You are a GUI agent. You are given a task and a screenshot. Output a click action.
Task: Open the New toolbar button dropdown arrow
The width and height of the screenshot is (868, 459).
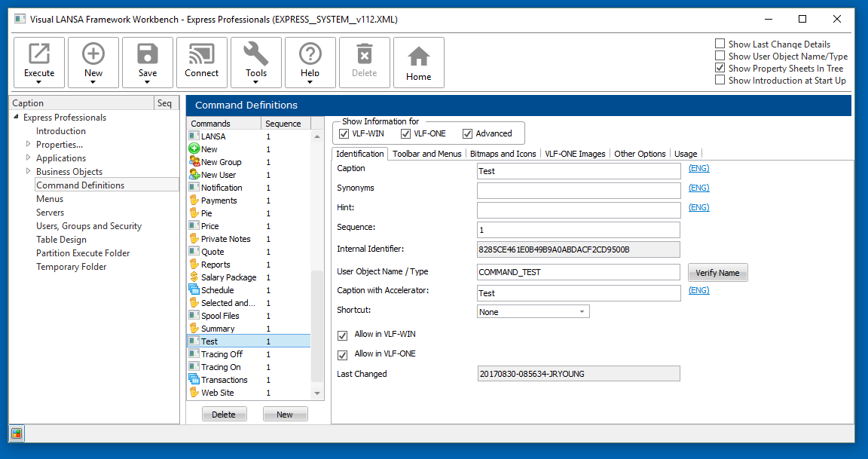[x=93, y=82]
